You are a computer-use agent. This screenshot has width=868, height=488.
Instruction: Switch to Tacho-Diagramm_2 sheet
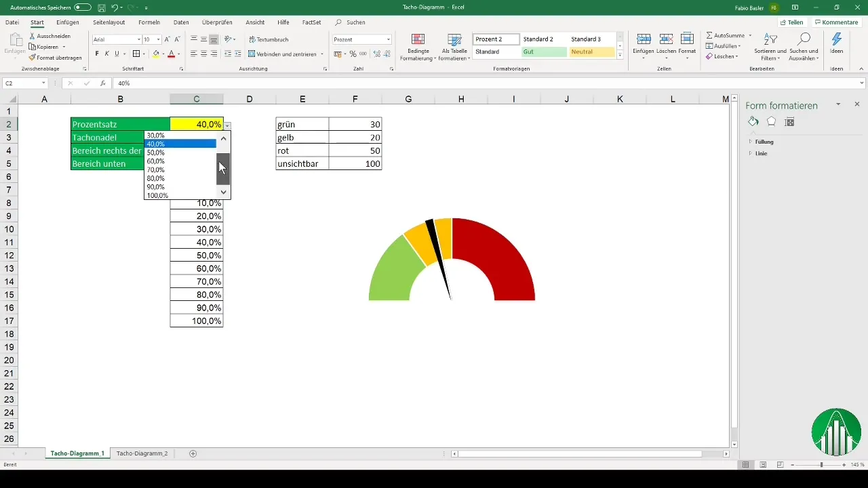pos(142,453)
